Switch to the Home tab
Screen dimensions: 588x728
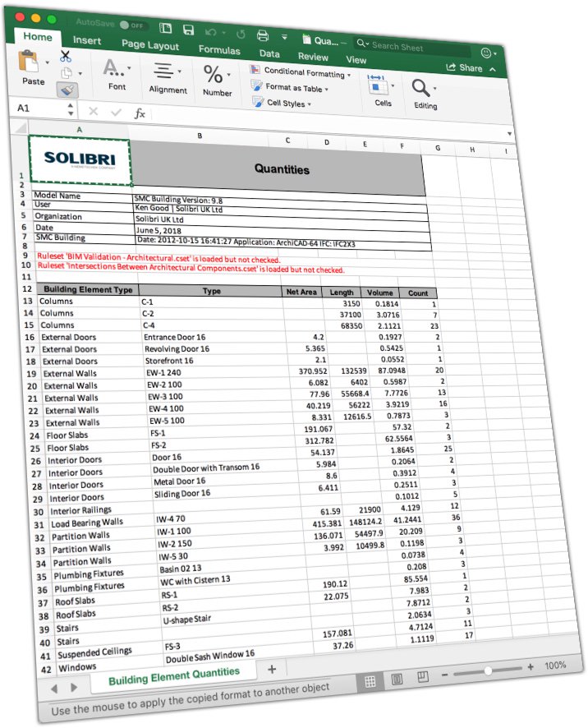coord(38,37)
